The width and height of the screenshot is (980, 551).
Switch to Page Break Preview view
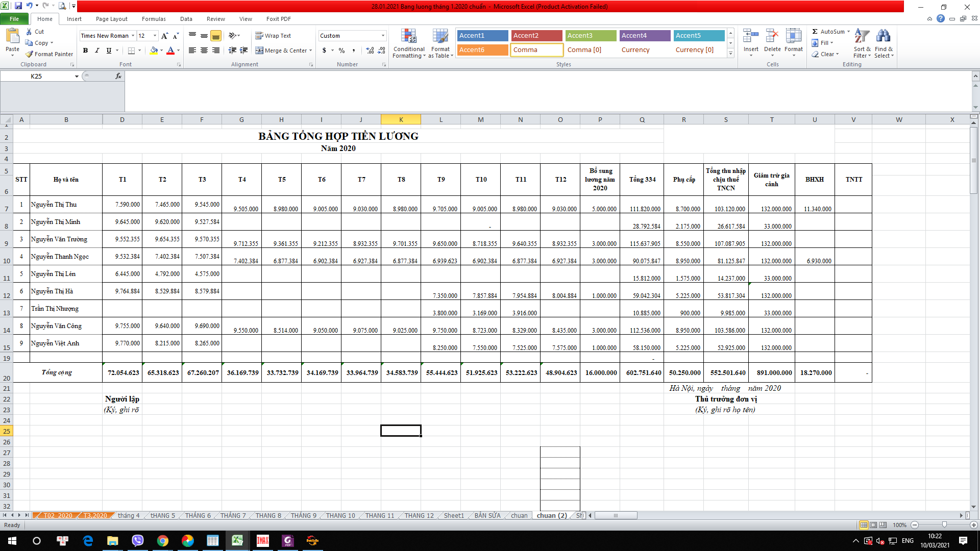pyautogui.click(x=883, y=525)
